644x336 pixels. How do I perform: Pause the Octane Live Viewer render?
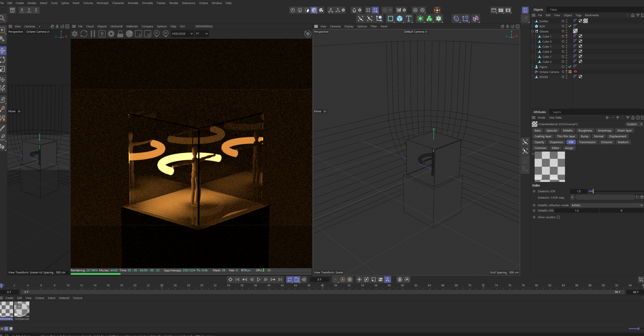[93, 34]
